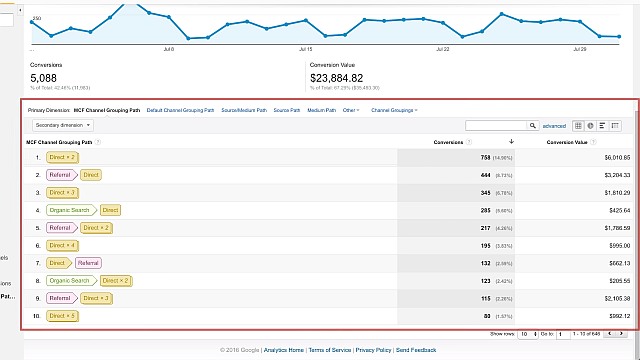
Task: Open the Other dimension dropdown
Action: pyautogui.click(x=351, y=110)
